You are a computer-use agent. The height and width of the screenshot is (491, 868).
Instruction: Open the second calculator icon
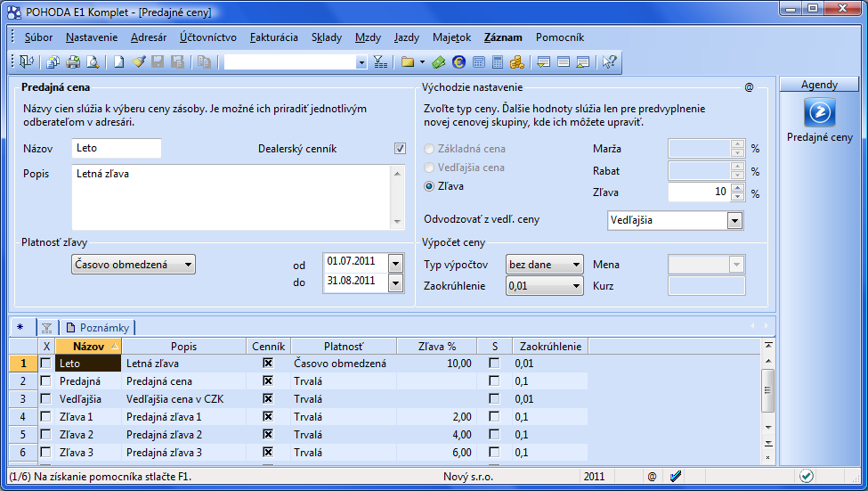click(498, 62)
